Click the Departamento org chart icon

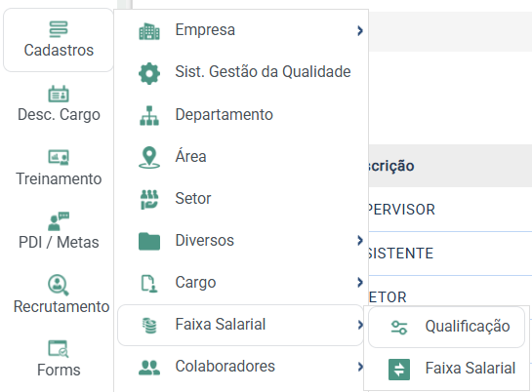149,115
